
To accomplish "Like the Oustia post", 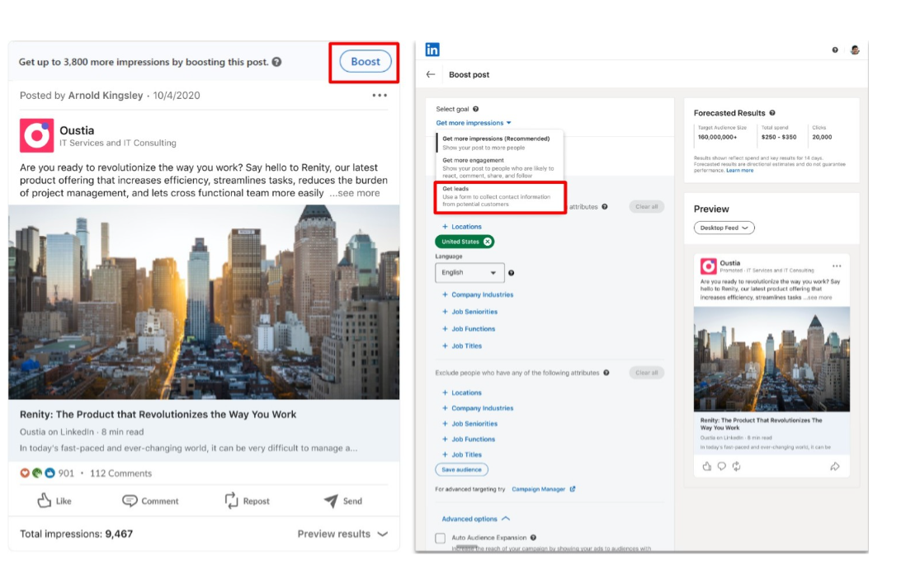I will coord(54,501).
